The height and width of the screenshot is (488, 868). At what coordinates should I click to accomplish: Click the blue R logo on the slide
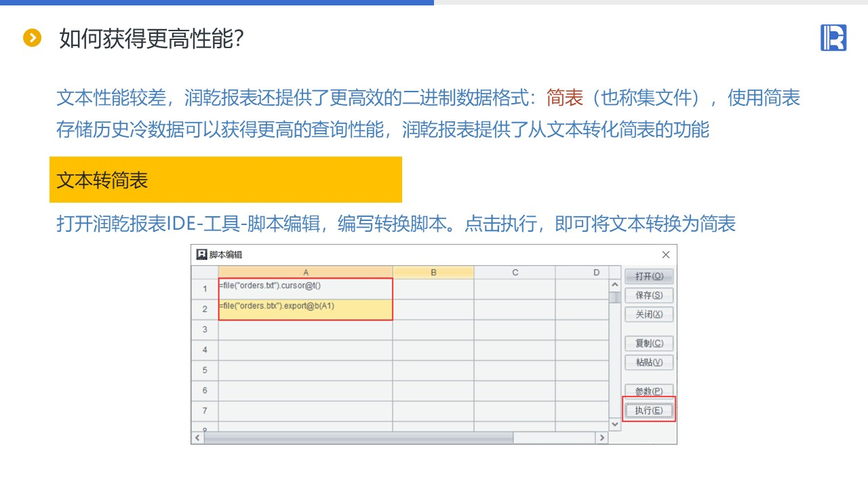833,38
